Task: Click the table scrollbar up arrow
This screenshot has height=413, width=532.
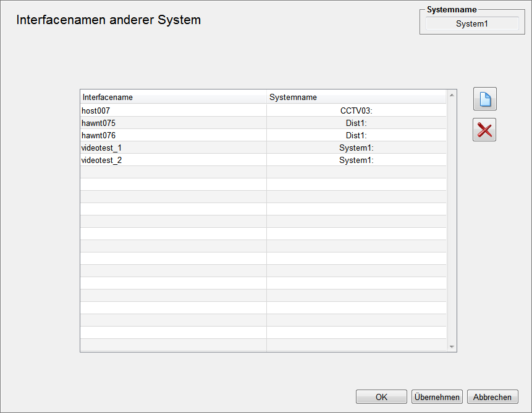Action: pyautogui.click(x=452, y=95)
